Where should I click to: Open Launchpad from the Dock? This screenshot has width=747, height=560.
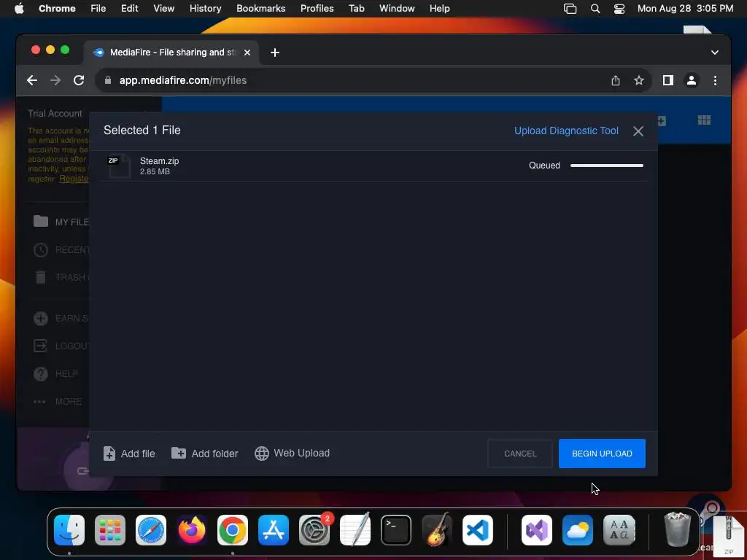[x=110, y=530]
